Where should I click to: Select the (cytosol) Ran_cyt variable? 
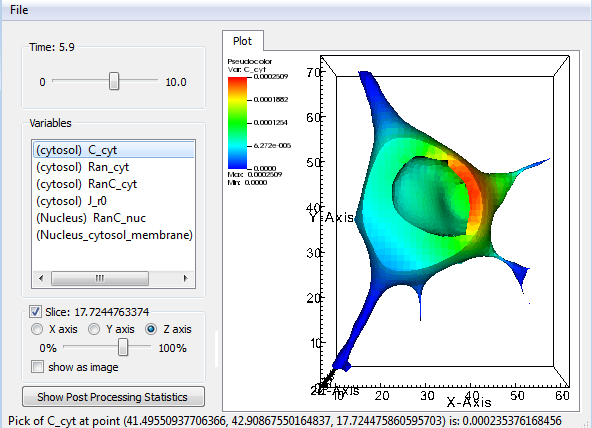click(x=114, y=167)
